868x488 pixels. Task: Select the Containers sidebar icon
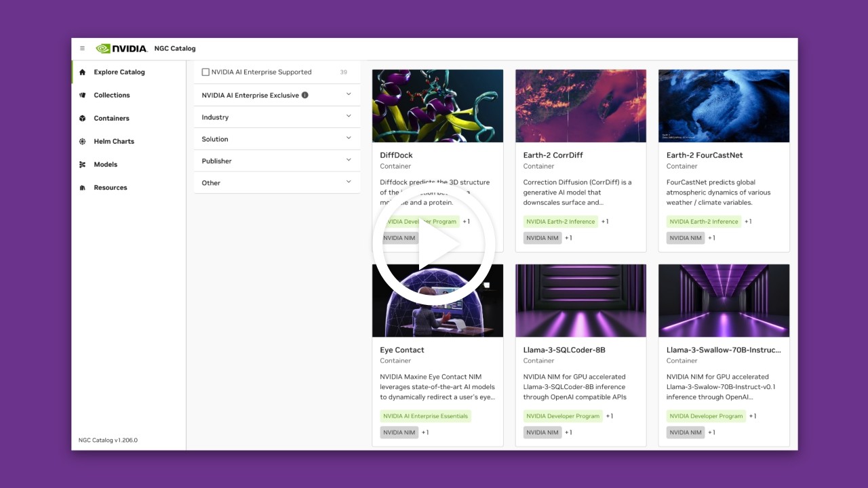click(81, 118)
